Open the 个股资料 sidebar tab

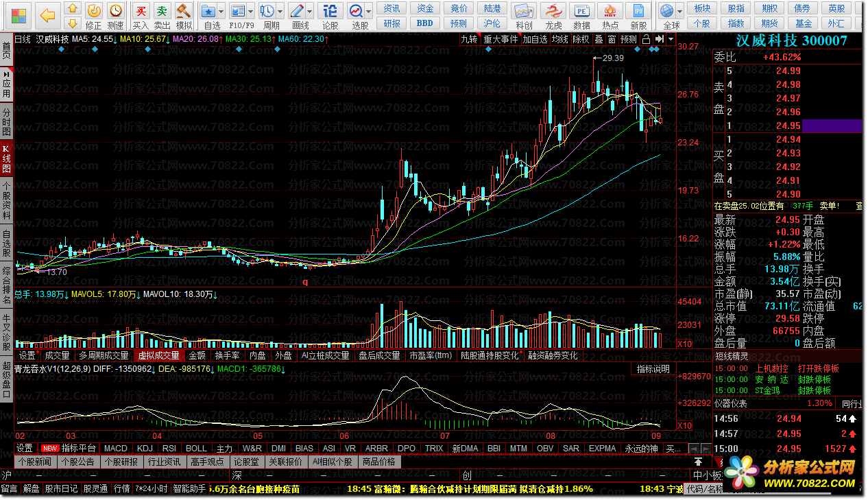[7, 200]
